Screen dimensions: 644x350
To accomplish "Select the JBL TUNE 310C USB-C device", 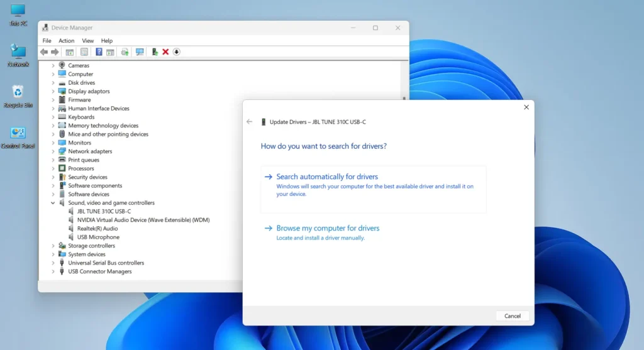I will pyautogui.click(x=104, y=211).
